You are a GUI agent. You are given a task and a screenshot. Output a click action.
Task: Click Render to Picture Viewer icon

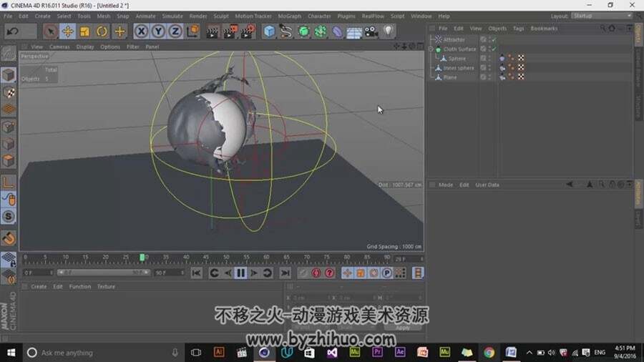230,31
